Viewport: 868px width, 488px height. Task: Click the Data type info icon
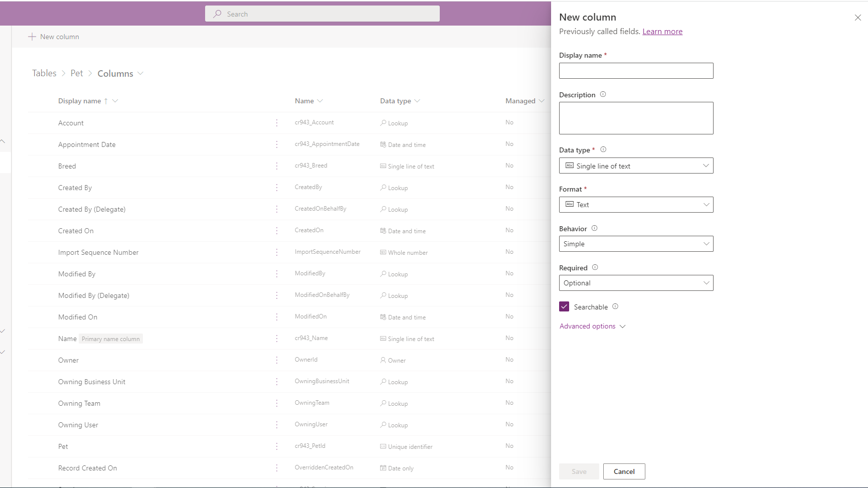click(603, 149)
